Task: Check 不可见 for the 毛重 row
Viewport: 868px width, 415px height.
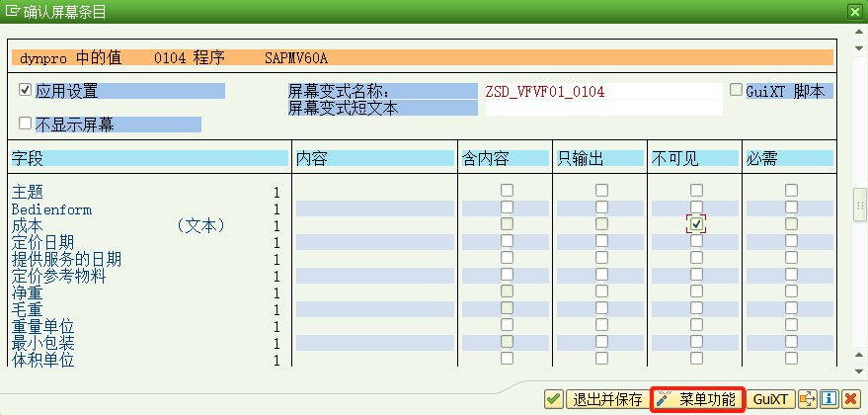Action: point(696,307)
